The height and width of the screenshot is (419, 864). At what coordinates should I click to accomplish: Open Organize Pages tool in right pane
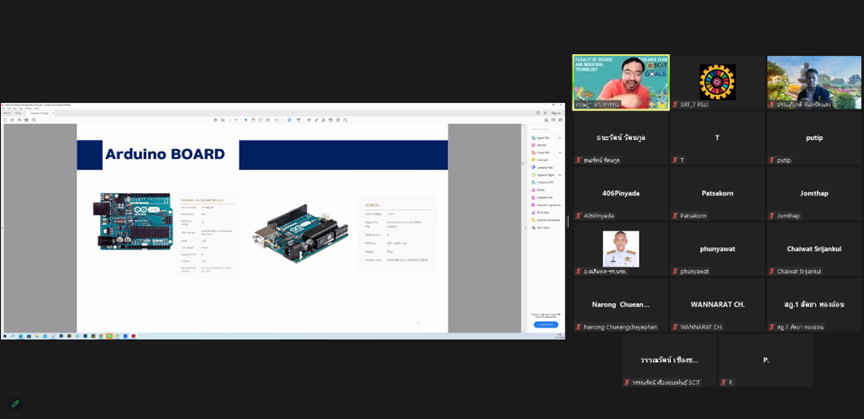543,175
